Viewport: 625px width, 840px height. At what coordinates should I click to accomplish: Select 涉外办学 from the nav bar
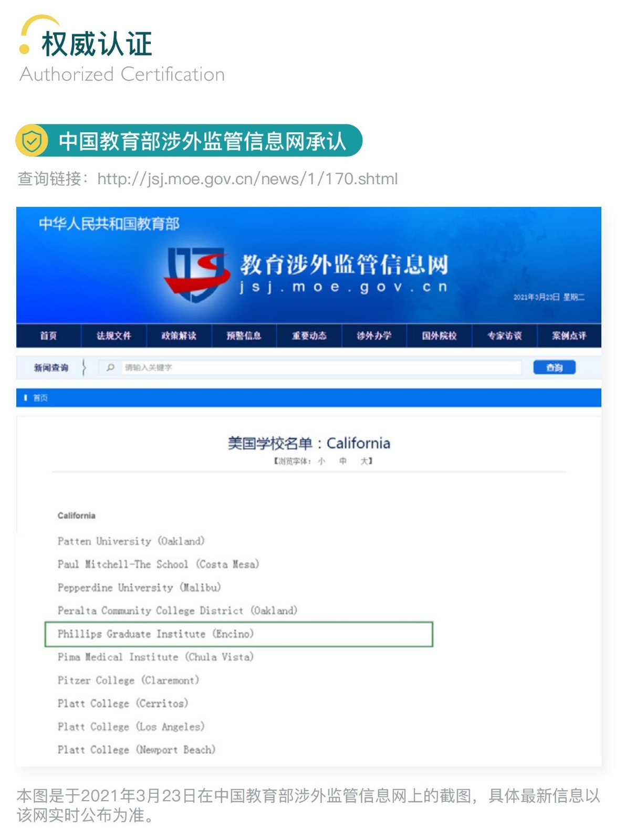coord(374,335)
